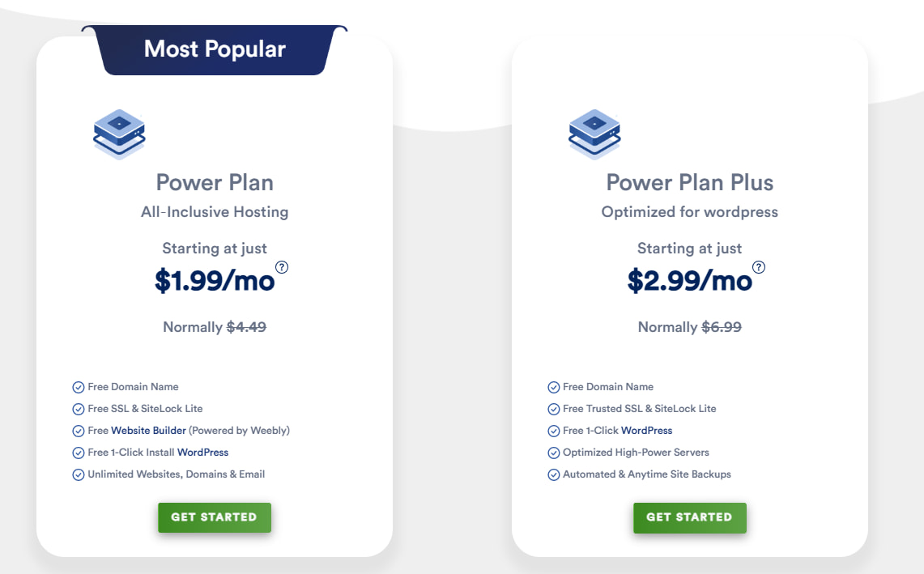Click the Power Plan Plus heading
Viewport: 924px width, 574px height.
coord(690,182)
